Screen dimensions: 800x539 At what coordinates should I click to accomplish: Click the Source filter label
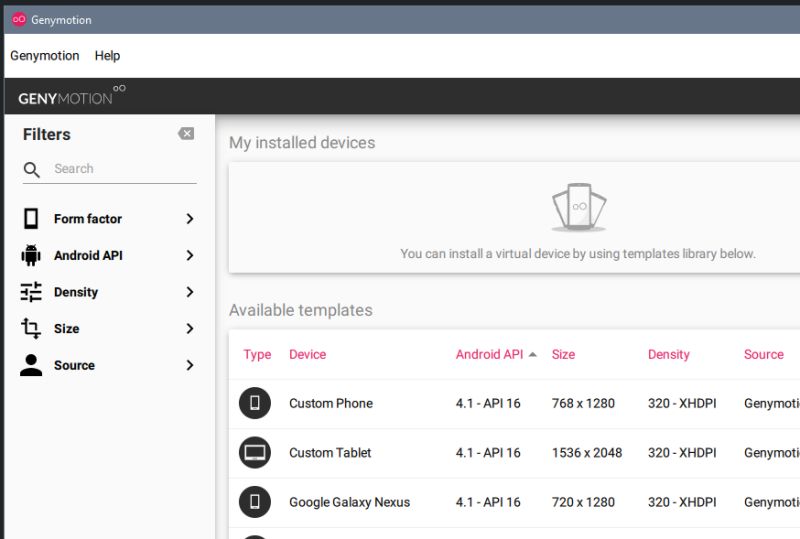(74, 365)
